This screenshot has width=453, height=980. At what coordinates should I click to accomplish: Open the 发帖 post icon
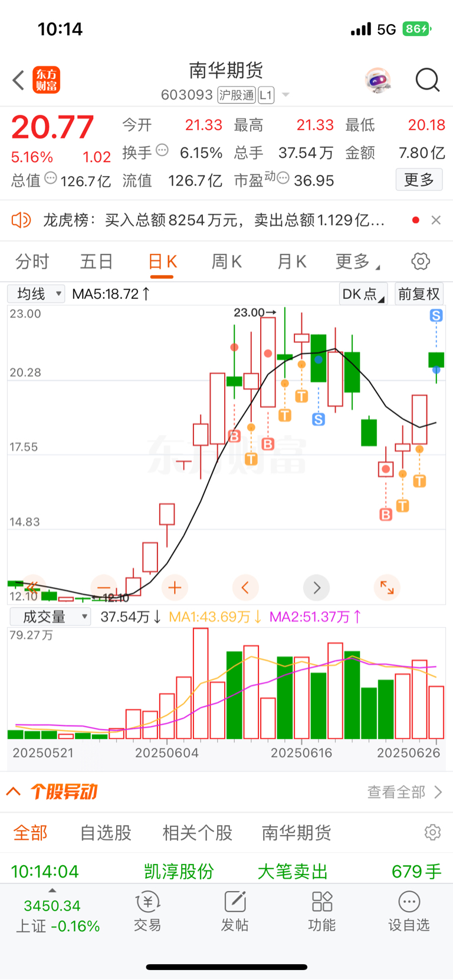[x=235, y=912]
